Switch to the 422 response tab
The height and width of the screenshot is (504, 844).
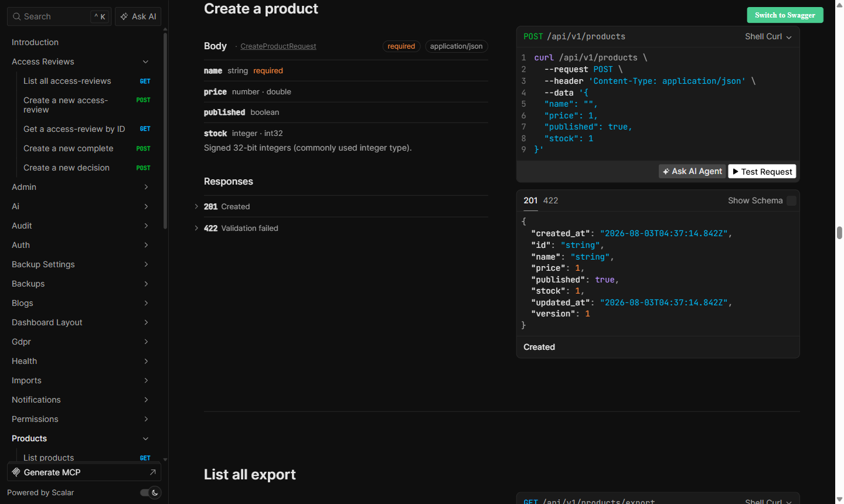click(550, 200)
